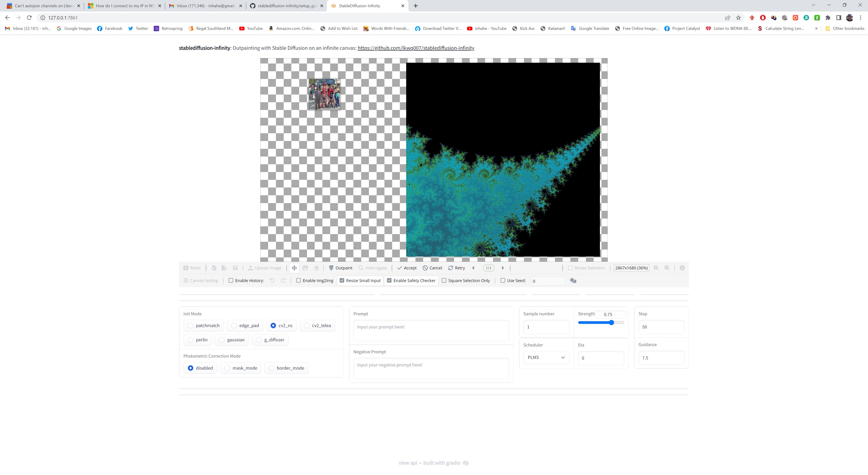
Task: Click the random seed dice icon
Action: (x=573, y=280)
